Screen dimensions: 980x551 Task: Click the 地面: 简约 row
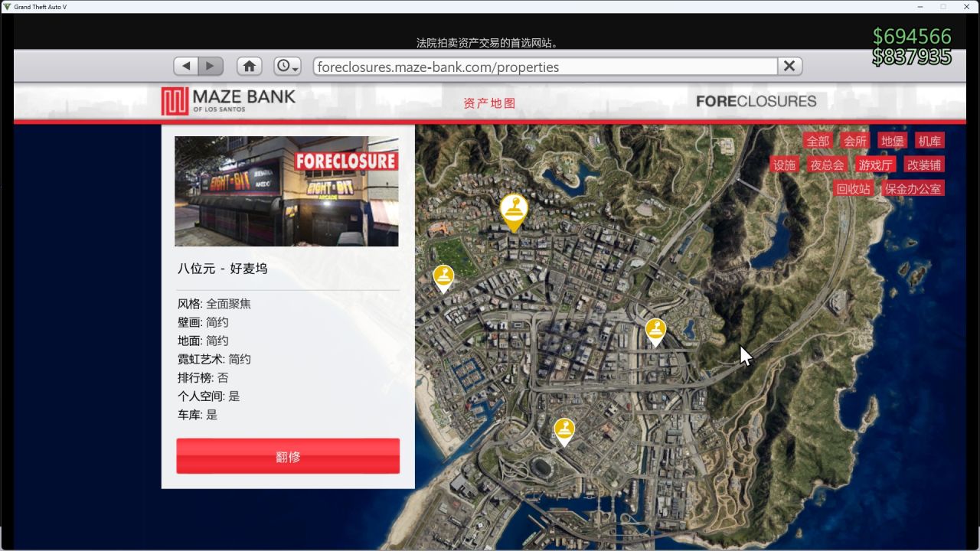point(203,341)
